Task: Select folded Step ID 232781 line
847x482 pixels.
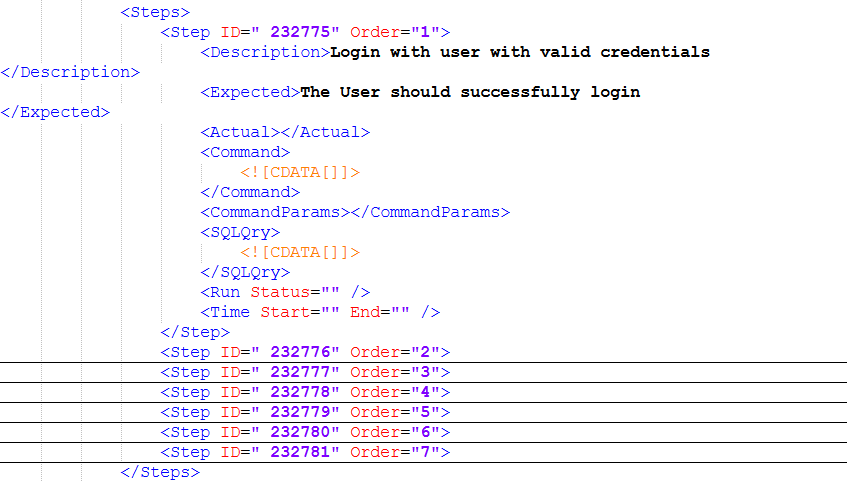Action: pos(305,452)
